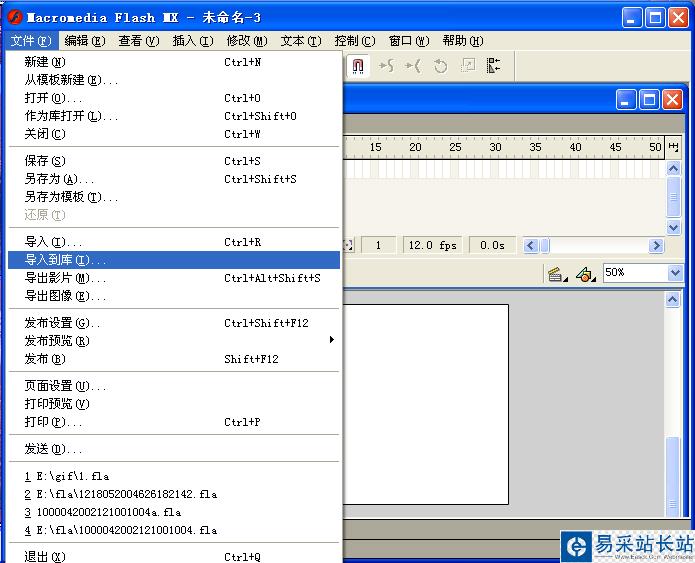Image resolution: width=695 pixels, height=563 pixels.
Task: Select 作为库打开 menu entry
Action: click(174, 116)
